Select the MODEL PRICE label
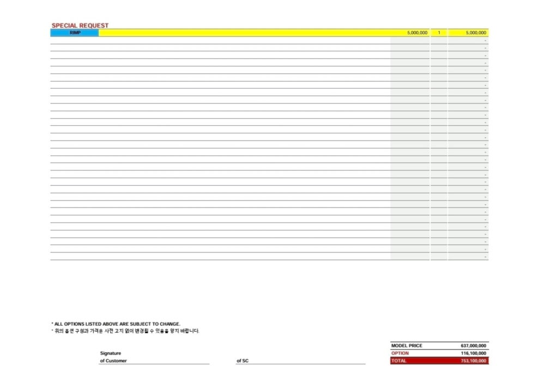Screen dimensions: 544x392 tap(407, 346)
